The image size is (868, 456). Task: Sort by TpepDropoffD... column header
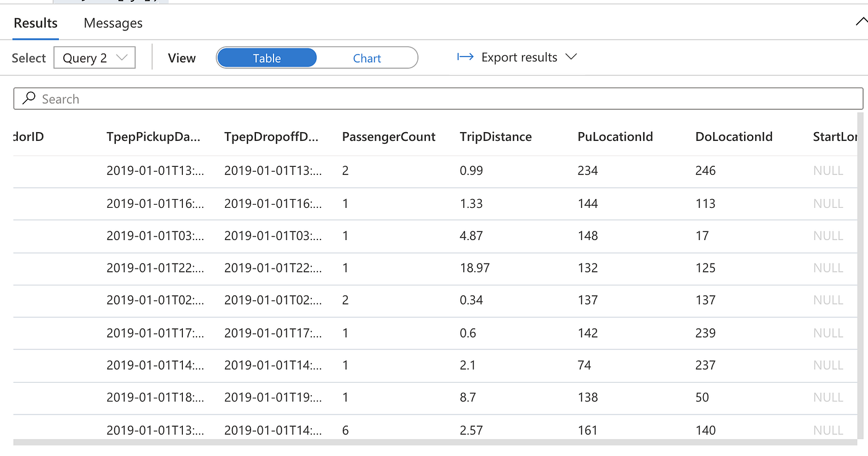(x=272, y=137)
